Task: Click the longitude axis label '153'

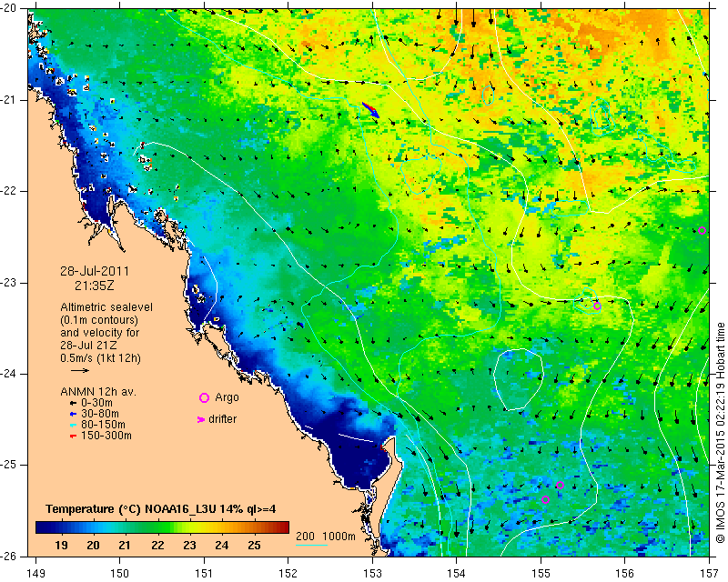Action: pyautogui.click(x=372, y=573)
